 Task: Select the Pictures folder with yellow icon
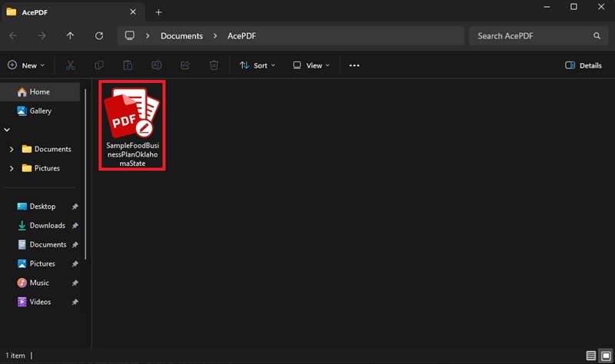[41, 168]
